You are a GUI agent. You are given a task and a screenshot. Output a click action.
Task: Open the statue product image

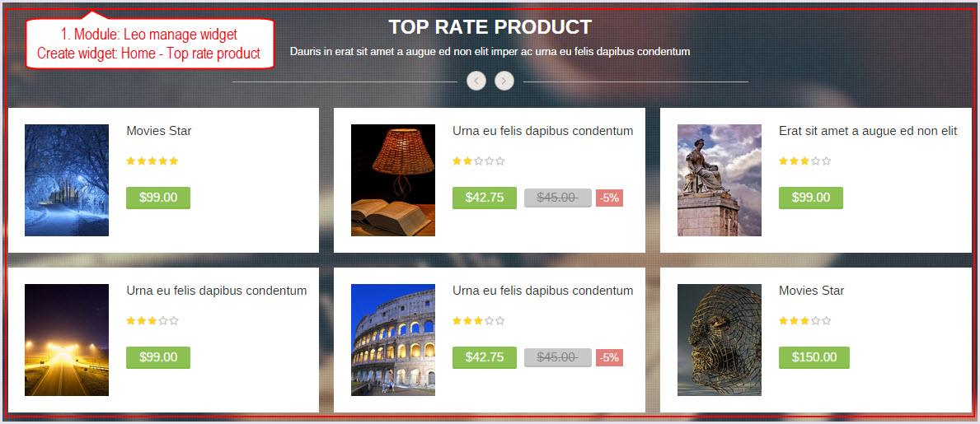pos(720,179)
